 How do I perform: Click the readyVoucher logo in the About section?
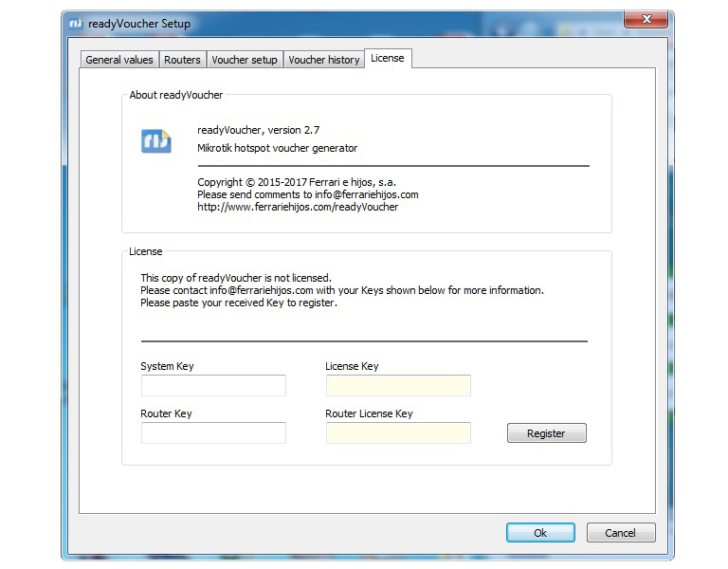coord(155,140)
